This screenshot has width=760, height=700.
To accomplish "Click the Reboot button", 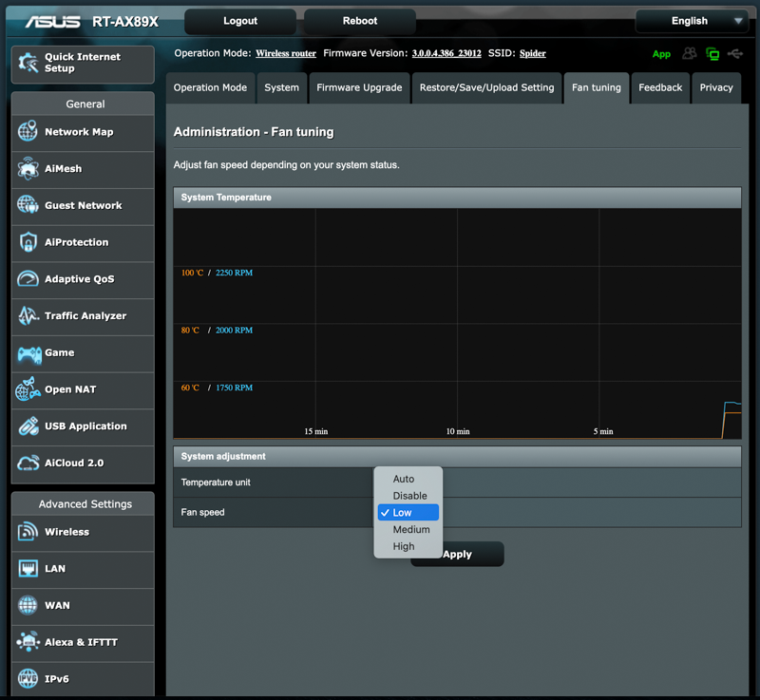I will click(360, 21).
